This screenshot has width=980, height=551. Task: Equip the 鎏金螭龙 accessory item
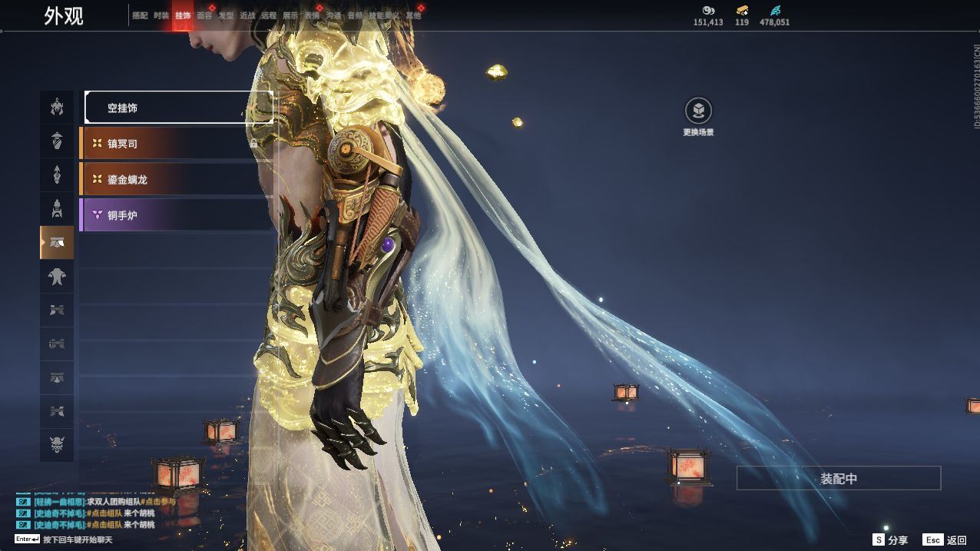point(177,180)
